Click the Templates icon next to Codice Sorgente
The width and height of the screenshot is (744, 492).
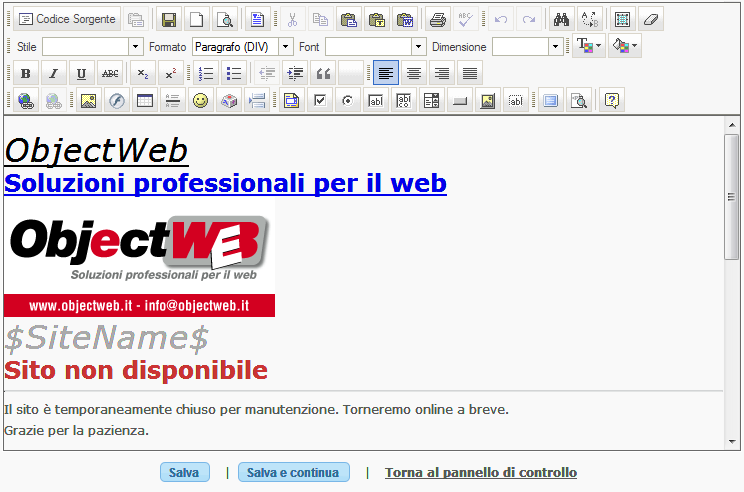[x=136, y=19]
